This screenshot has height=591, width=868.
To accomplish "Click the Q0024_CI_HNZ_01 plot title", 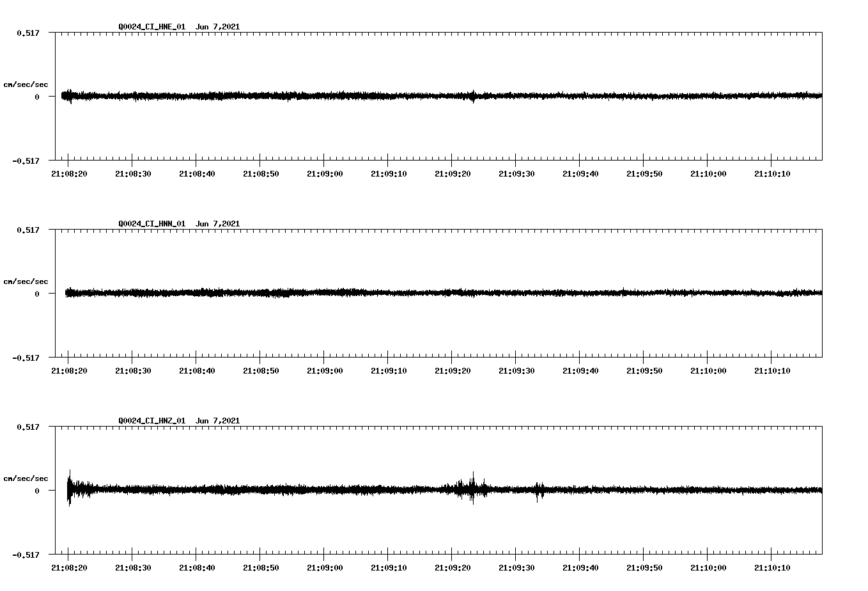I will (179, 421).
